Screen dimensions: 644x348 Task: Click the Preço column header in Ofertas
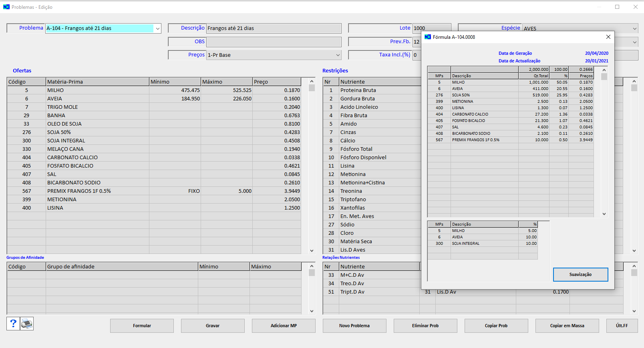pyautogui.click(x=277, y=82)
